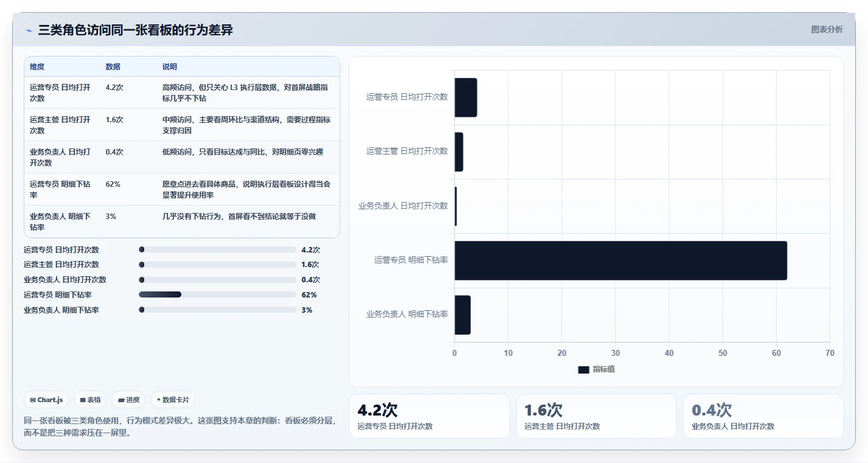
Task: Click the chart x-axis tick 60
Action: click(776, 353)
